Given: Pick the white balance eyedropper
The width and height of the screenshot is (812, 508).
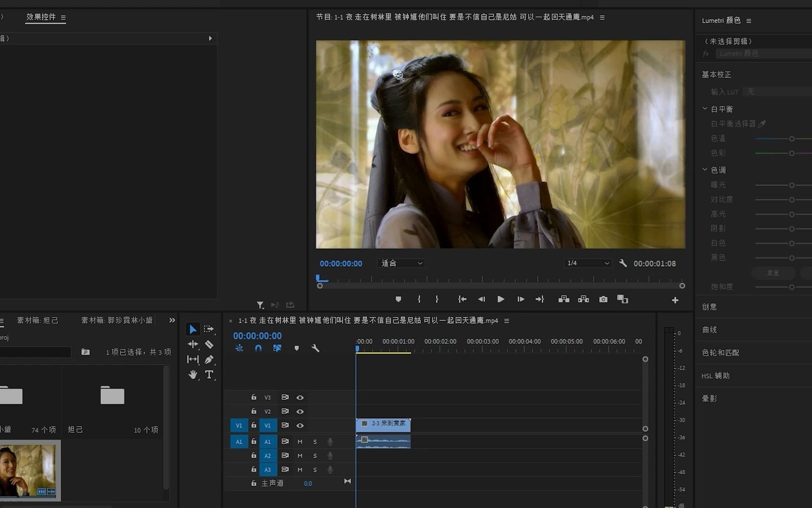Looking at the screenshot, I should 762,124.
